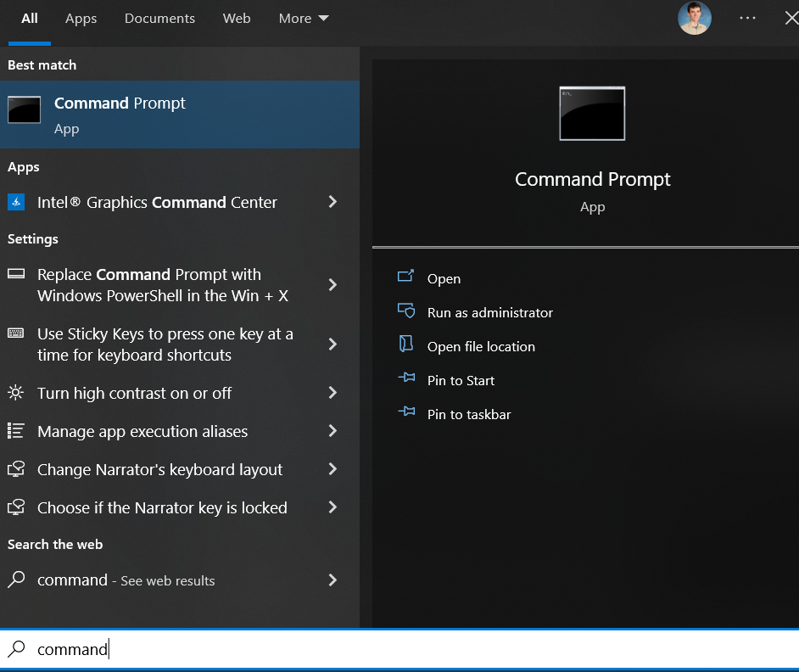Expand the Turn high contrast chevron
The width and height of the screenshot is (799, 672).
click(332, 393)
